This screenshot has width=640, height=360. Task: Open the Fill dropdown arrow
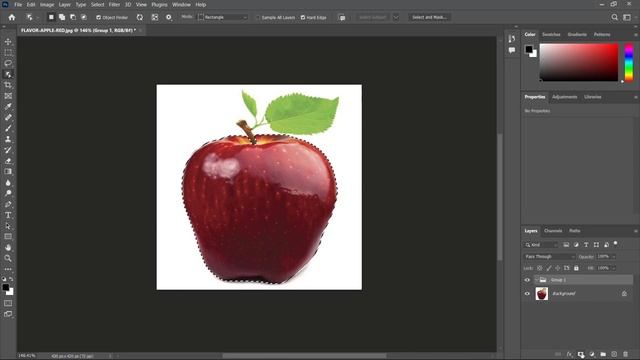[x=614, y=268]
